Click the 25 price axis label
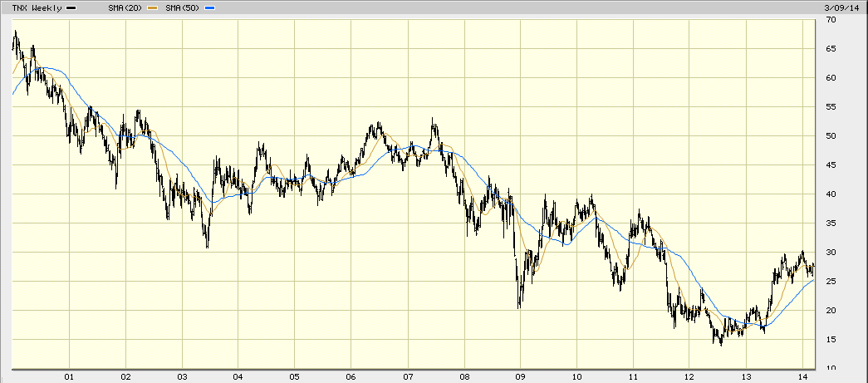868x383 pixels. 831,281
